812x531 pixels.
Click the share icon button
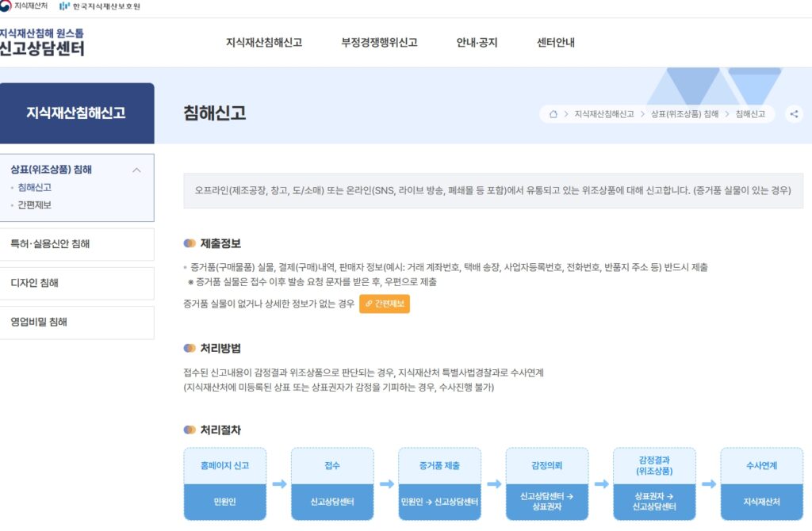tap(794, 114)
